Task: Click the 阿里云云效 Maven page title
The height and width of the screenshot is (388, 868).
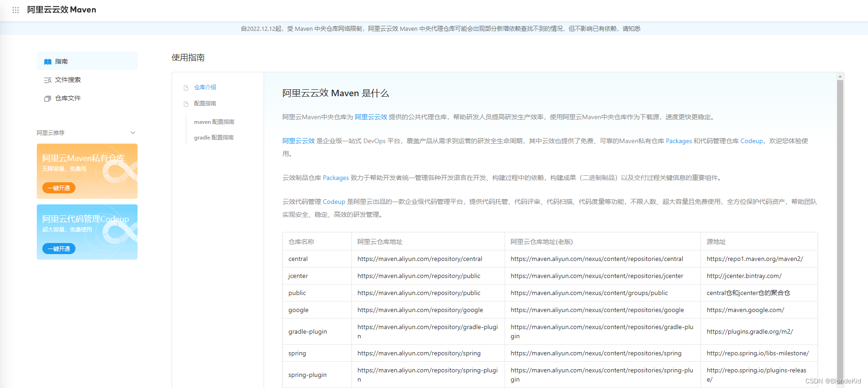Action: (62, 10)
